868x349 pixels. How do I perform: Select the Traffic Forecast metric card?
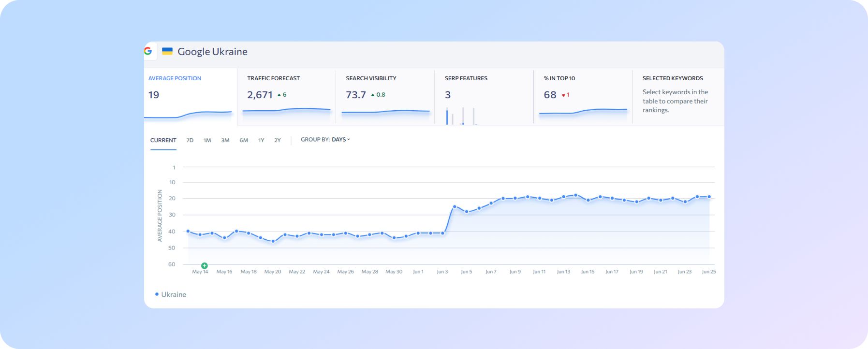[286, 97]
